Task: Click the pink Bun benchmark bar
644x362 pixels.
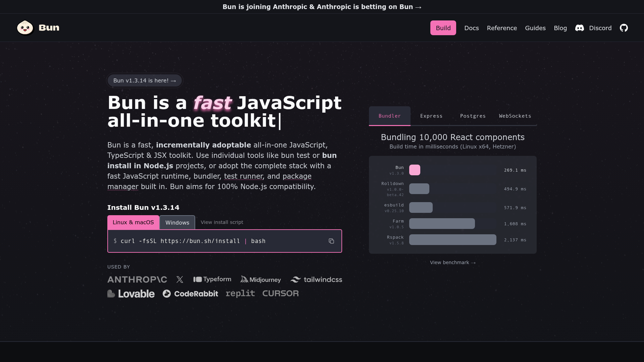Action: [x=415, y=170]
